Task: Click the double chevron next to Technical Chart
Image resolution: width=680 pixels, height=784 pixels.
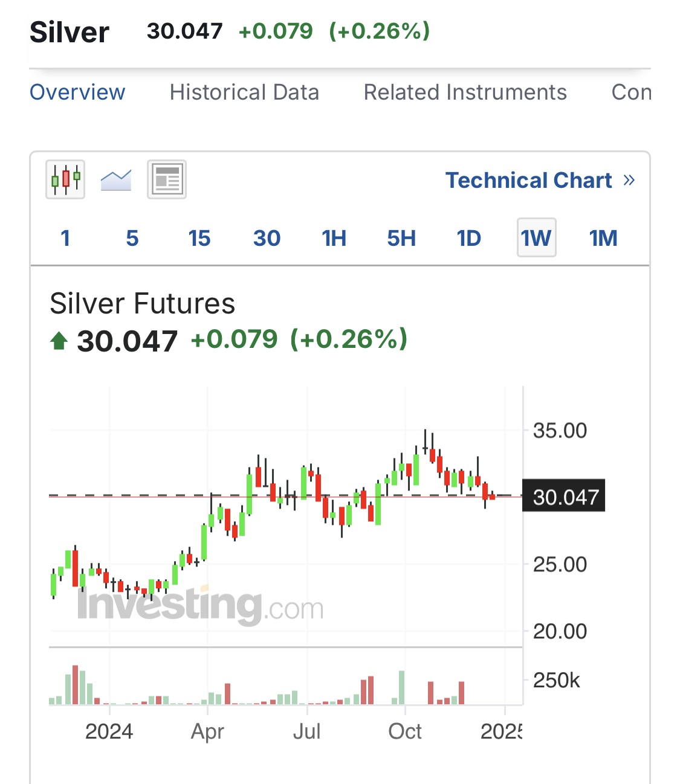Action: pos(629,180)
